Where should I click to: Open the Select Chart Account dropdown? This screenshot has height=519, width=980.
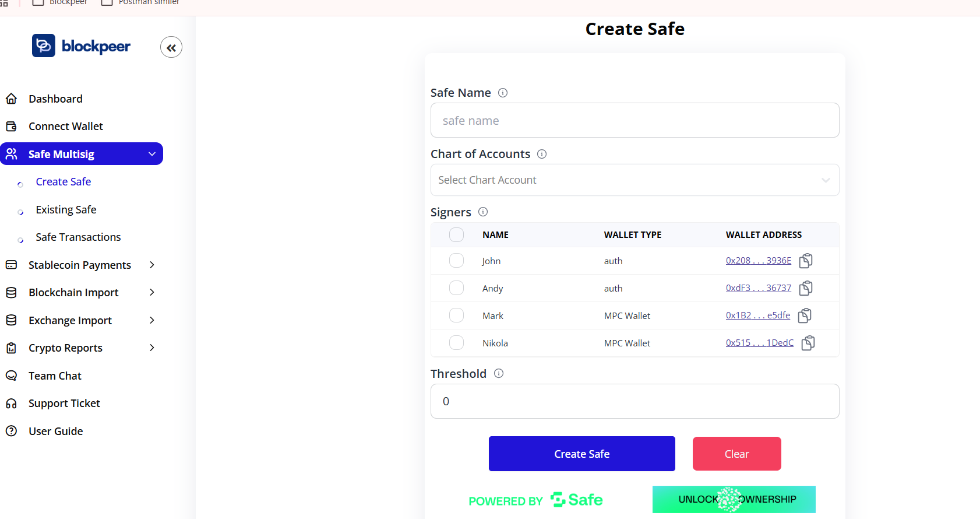pos(634,180)
